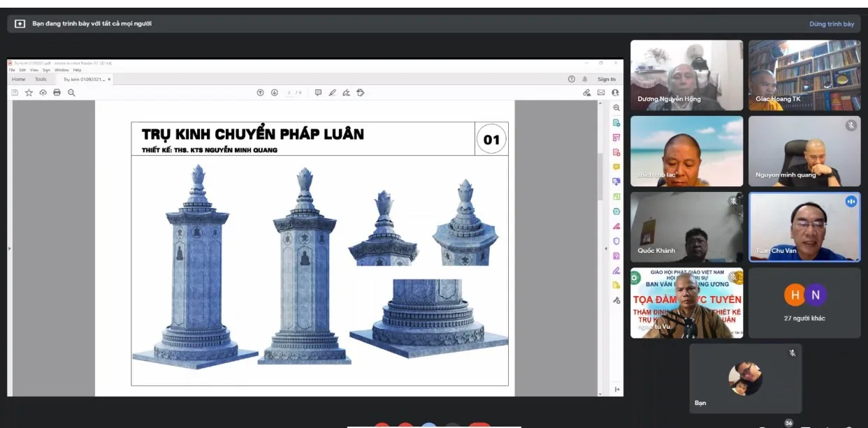Open the View menu in Acrobat Reader
Screen dimensions: 868x428
pyautogui.click(x=34, y=70)
